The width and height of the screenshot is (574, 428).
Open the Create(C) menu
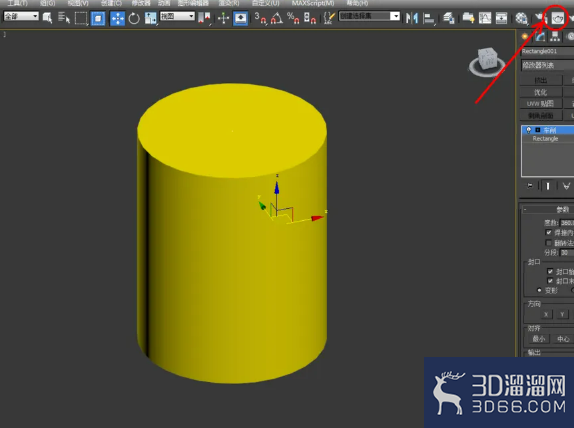(x=111, y=3)
